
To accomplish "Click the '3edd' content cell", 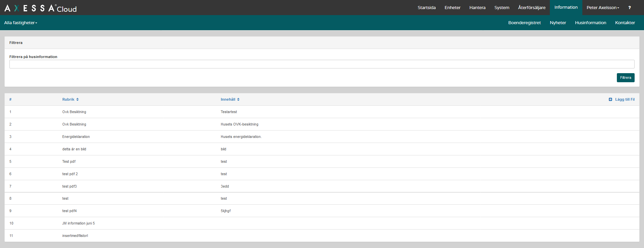I will (225, 186).
